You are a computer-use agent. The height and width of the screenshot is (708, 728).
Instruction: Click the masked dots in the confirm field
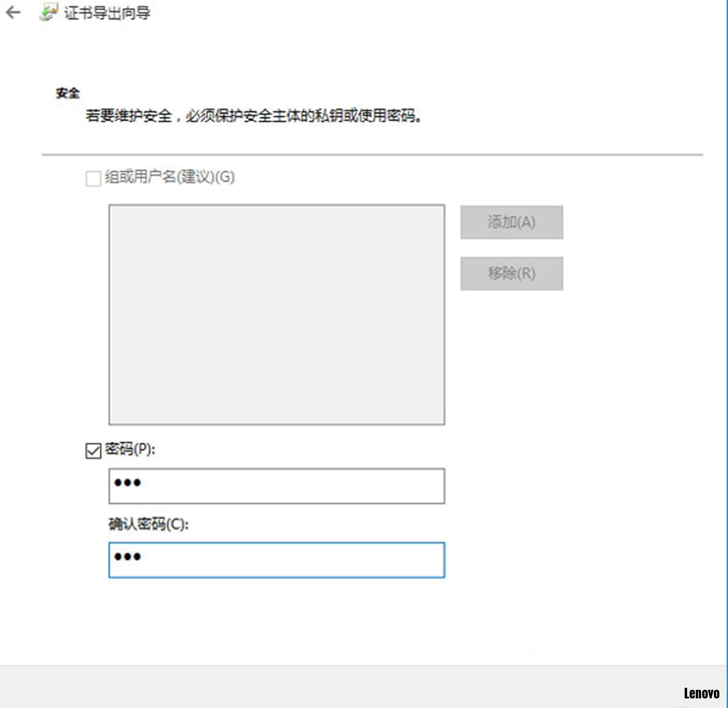tap(127, 557)
